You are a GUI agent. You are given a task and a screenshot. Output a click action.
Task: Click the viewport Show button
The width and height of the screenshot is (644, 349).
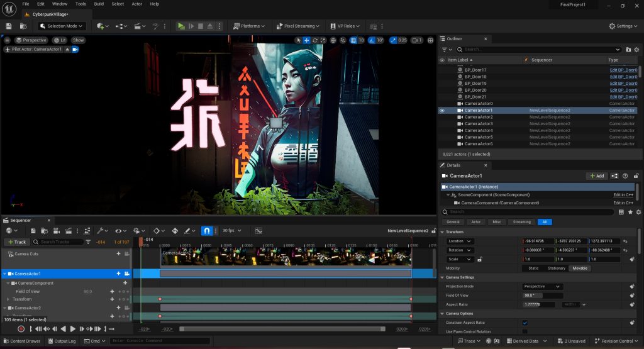(x=78, y=40)
